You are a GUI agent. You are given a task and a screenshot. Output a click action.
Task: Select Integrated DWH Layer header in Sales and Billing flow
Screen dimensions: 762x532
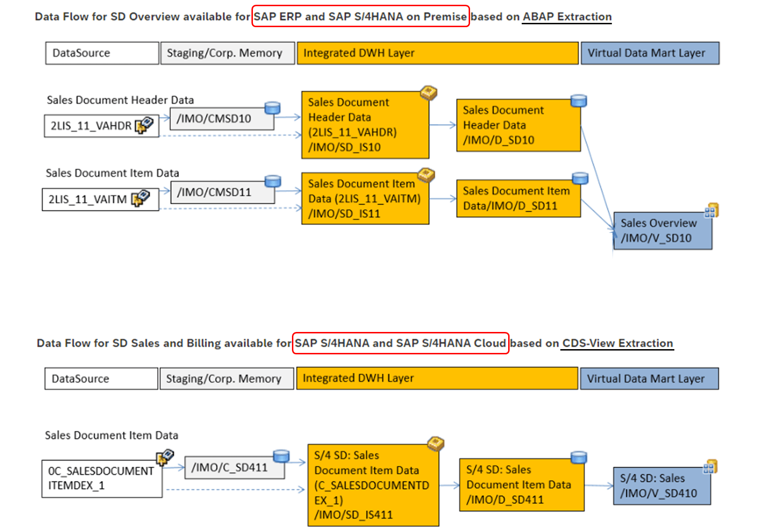point(437,378)
